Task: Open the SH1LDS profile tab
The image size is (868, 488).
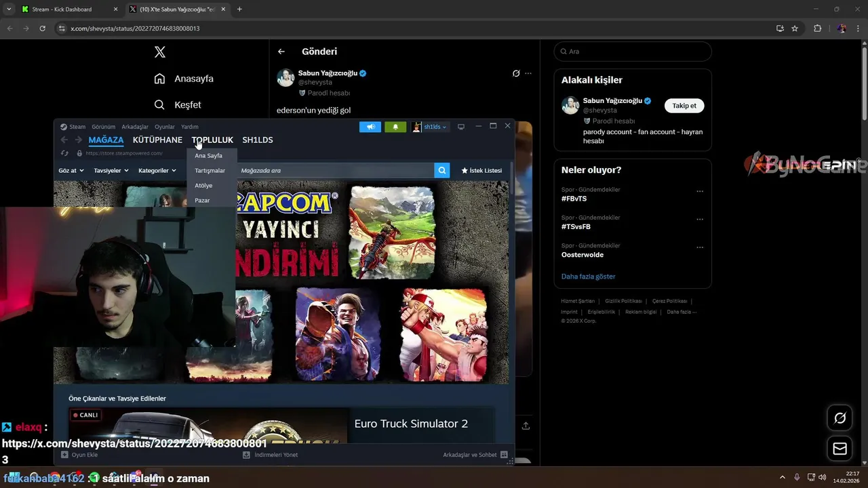Action: [258, 140]
